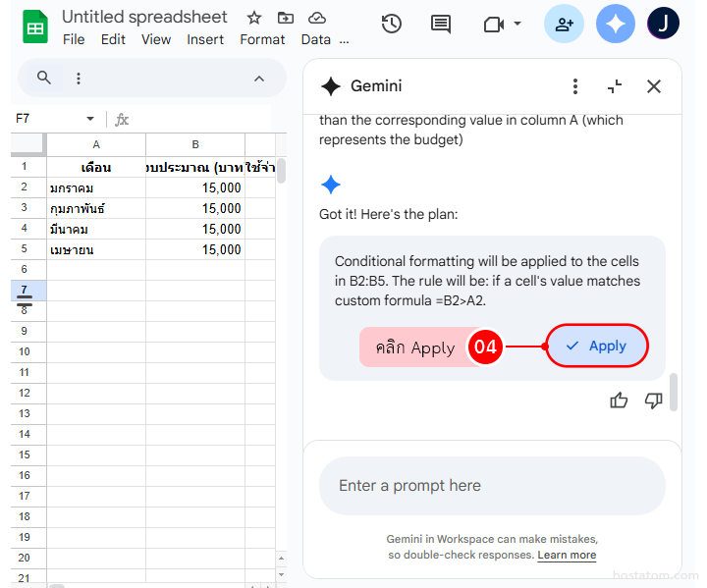This screenshot has width=707, height=588.
Task: Open version history clock icon
Action: [392, 24]
